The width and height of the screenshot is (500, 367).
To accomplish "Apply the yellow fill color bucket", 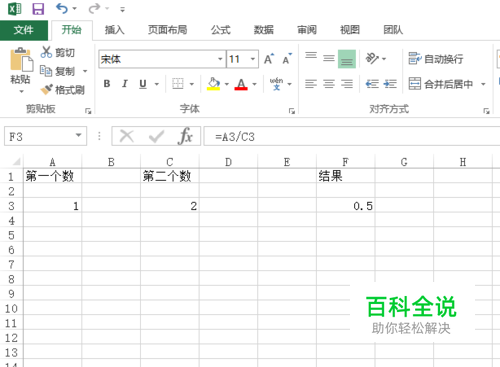I will click(214, 84).
